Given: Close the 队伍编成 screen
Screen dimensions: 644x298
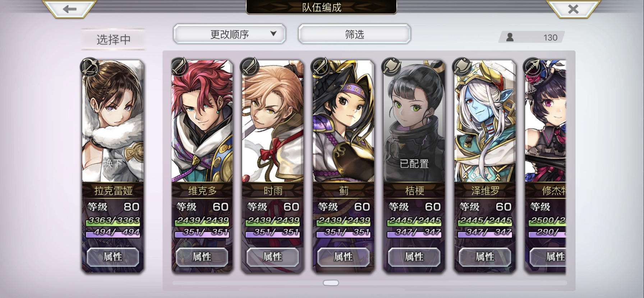Looking at the screenshot, I should click(x=573, y=9).
